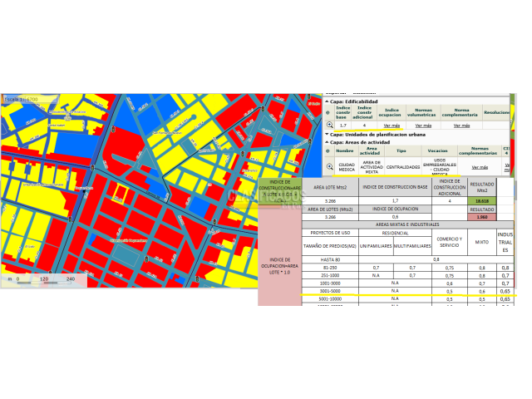Click the TAMAÑO DE PREDIOS(M2) cell
Screen dimensions: 532x399
click(330, 246)
